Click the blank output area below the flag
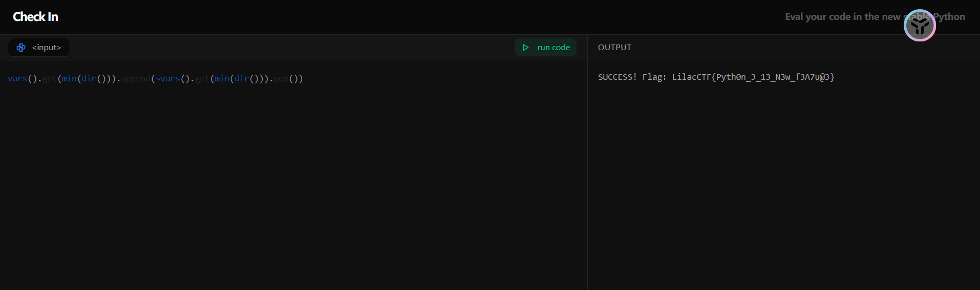980x290 pixels. tap(783, 184)
